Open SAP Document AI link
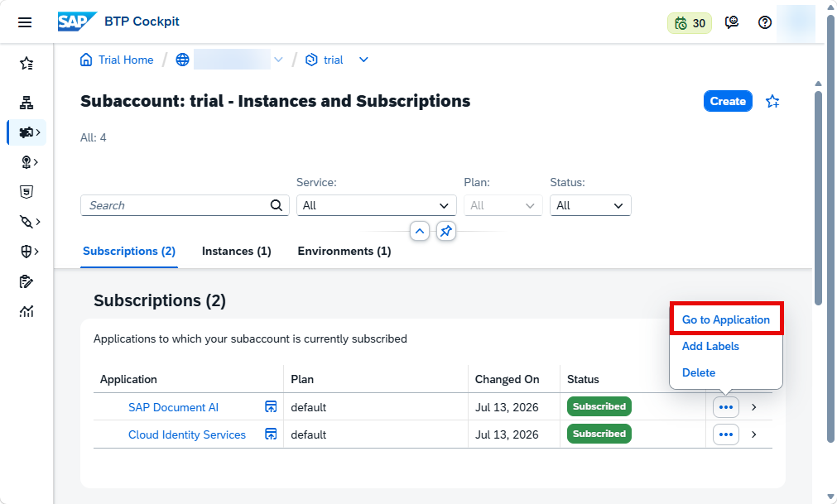 [x=174, y=407]
